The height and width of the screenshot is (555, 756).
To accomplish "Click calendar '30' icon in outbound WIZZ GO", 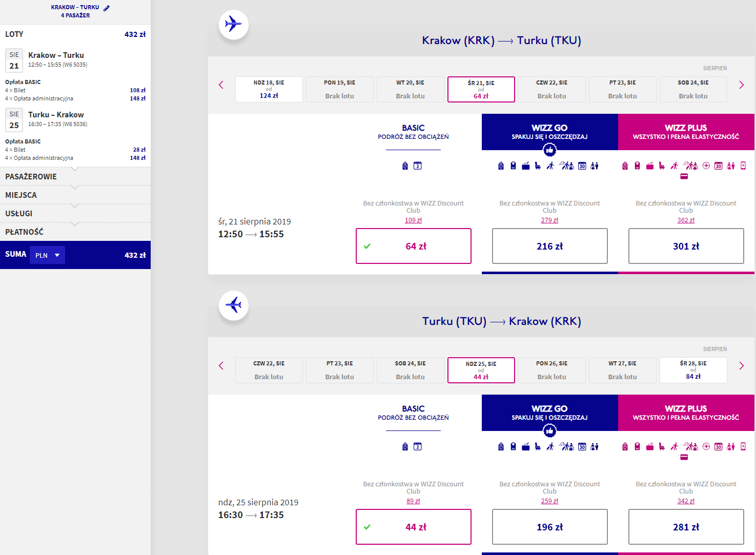I will coord(582,166).
